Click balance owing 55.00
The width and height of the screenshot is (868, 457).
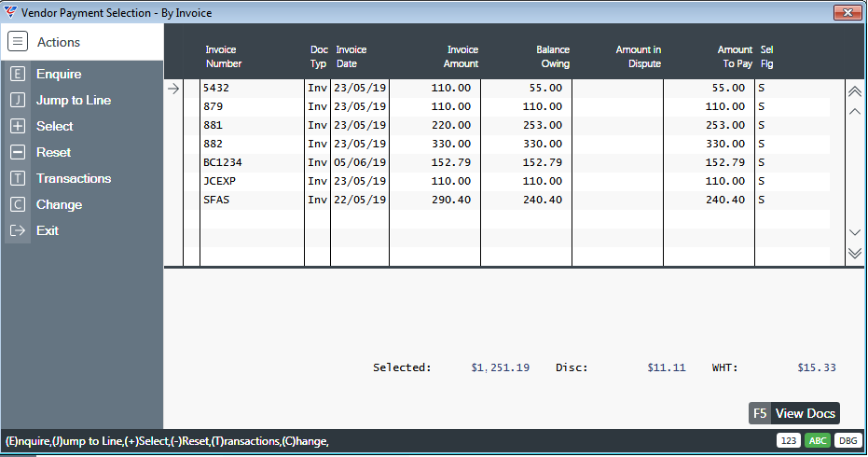545,88
